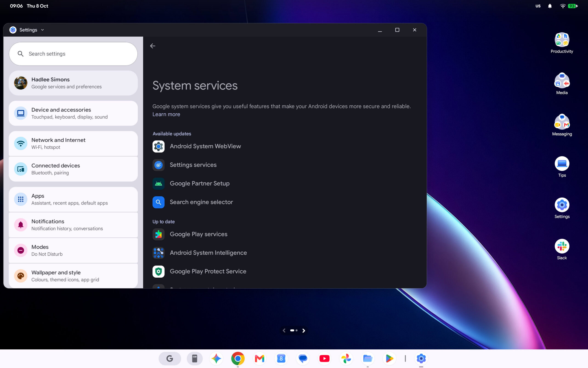588x368 pixels.
Task: Open the notification bell in status bar
Action: (x=550, y=6)
